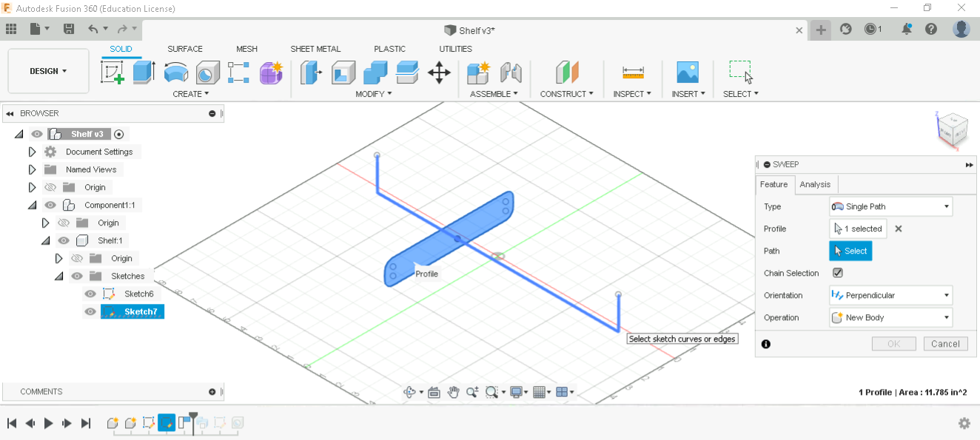Select the Measure tool
This screenshot has height=440, width=980.
tap(633, 72)
